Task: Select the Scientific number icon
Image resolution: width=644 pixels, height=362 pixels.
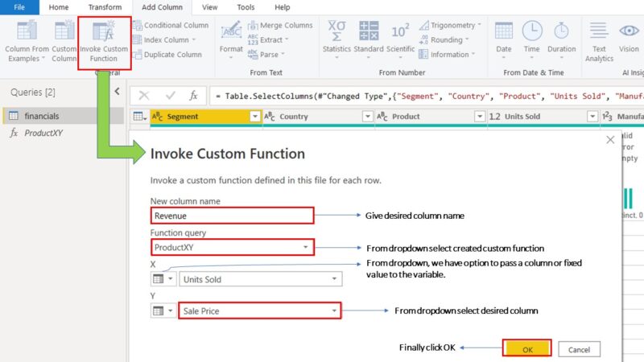Action: tap(400, 32)
